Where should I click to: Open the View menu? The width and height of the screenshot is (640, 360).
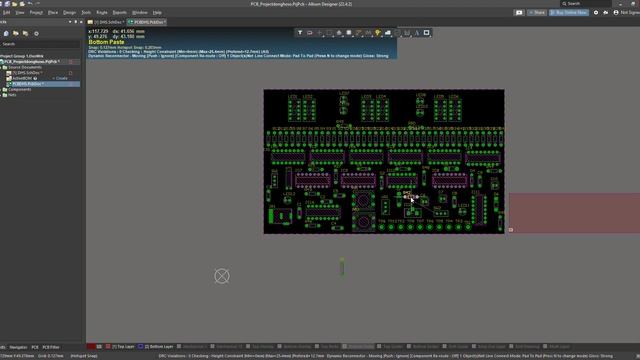(20, 13)
